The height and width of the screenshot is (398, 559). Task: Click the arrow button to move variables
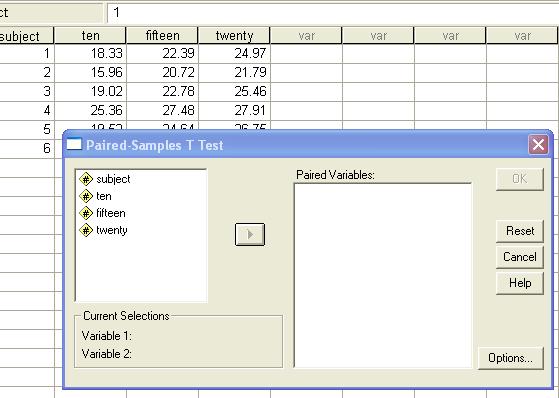click(x=250, y=234)
